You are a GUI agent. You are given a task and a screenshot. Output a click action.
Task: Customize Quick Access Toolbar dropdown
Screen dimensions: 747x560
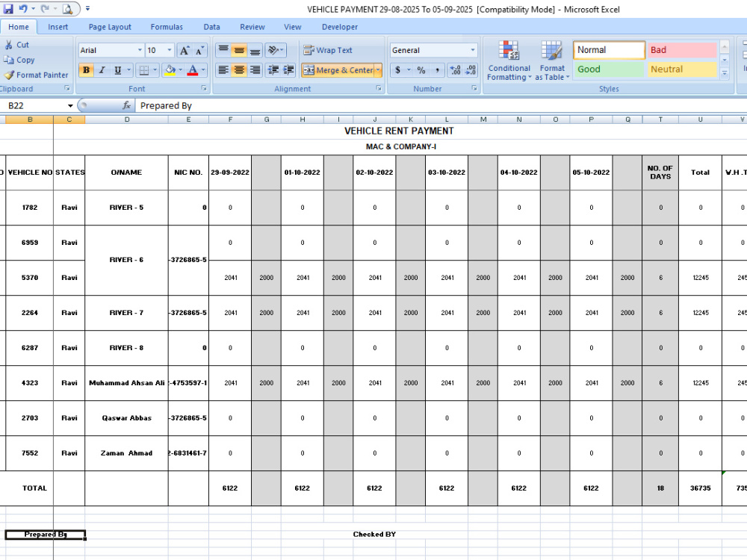[x=87, y=8]
